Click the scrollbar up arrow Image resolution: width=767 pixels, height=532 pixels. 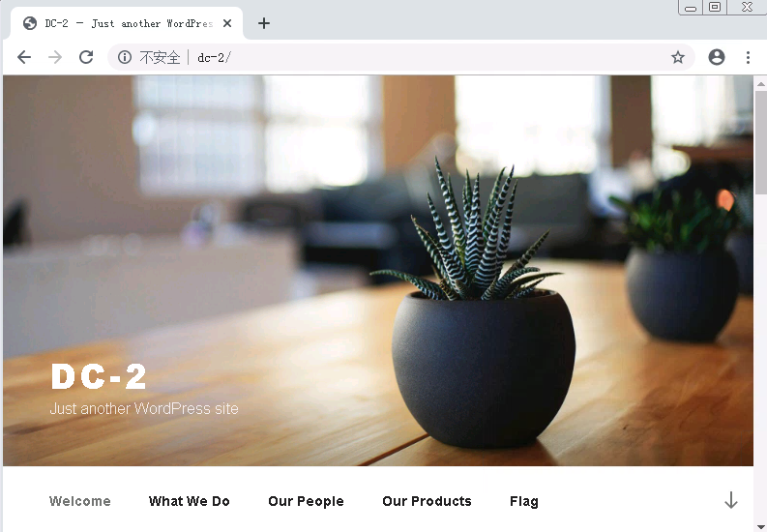click(760, 83)
